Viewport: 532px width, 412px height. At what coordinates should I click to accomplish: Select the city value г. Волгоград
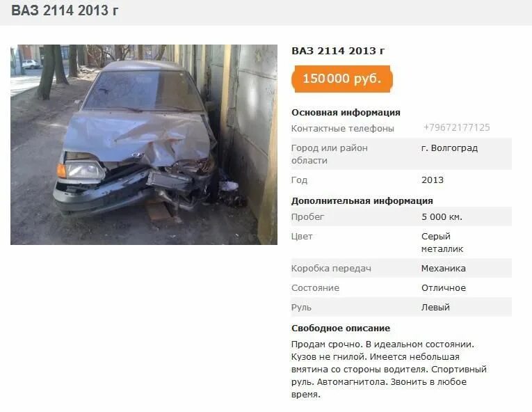click(449, 148)
